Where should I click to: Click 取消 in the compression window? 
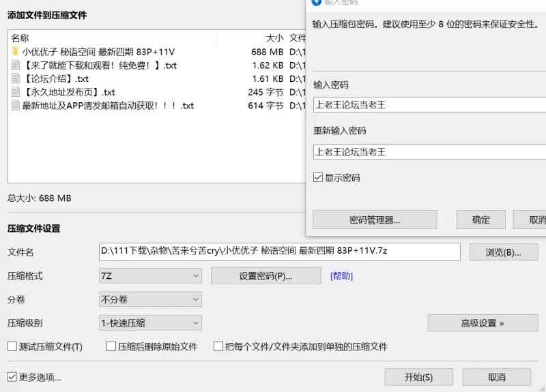pos(497,377)
